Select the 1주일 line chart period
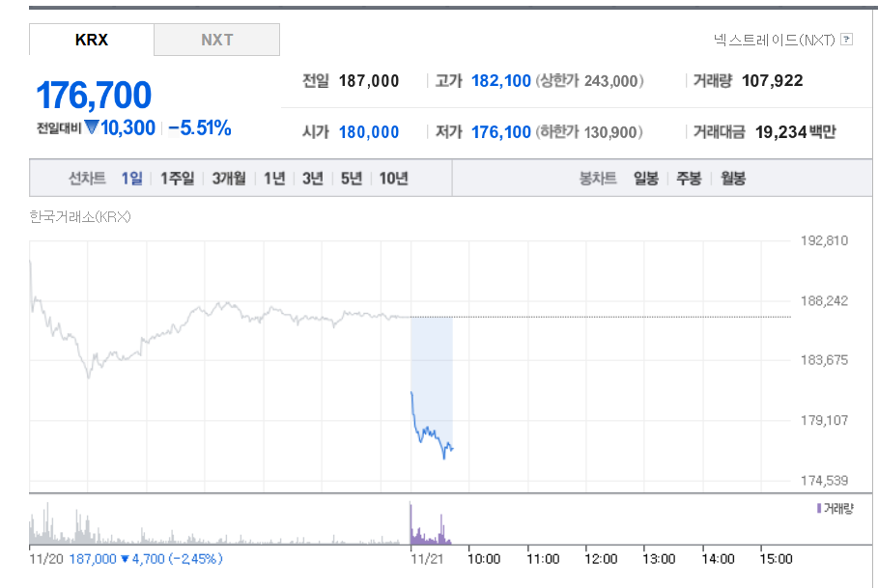The width and height of the screenshot is (878, 588). click(x=177, y=179)
